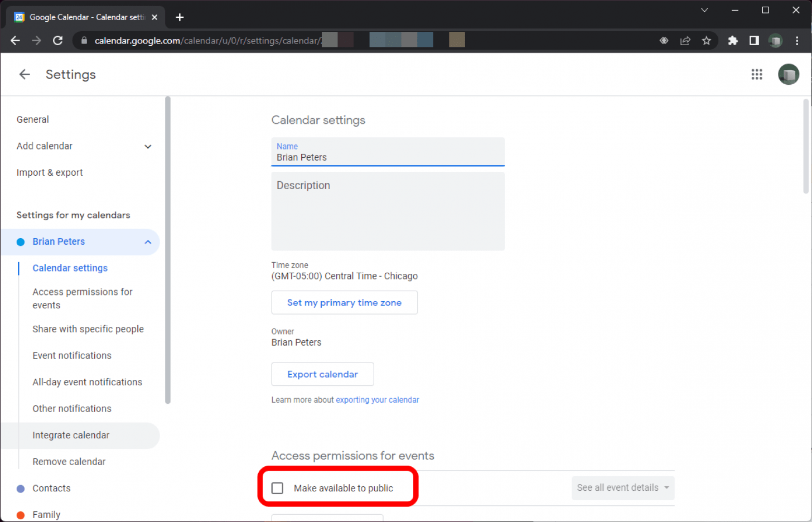Open the Chrome three-dot menu

coord(797,40)
